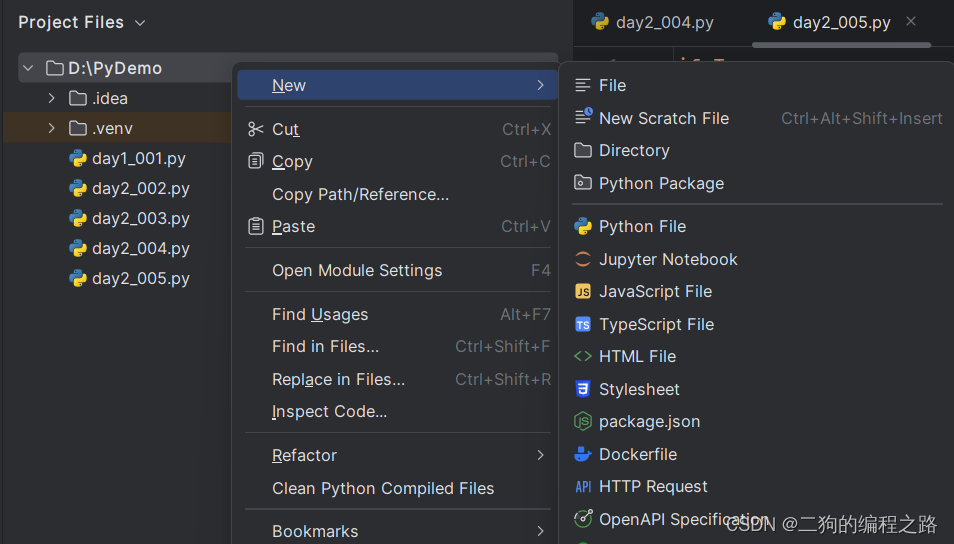Expand the .venv folder
Image resolution: width=954 pixels, height=544 pixels.
point(52,128)
